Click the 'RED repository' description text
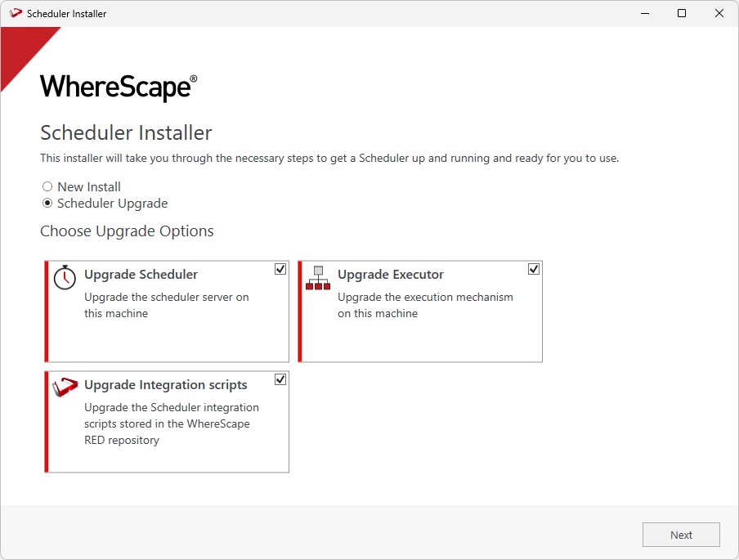The width and height of the screenshot is (739, 560). tap(122, 440)
